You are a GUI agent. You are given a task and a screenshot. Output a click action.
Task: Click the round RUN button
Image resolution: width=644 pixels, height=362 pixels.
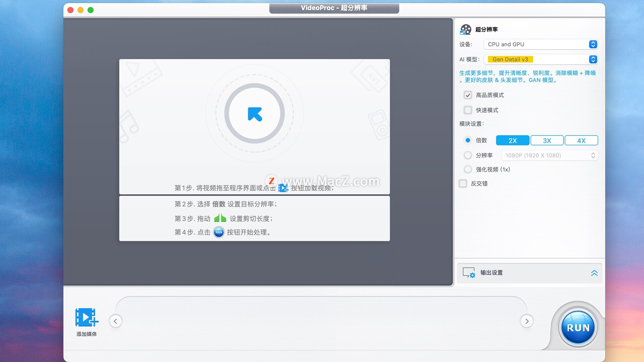coord(578,327)
